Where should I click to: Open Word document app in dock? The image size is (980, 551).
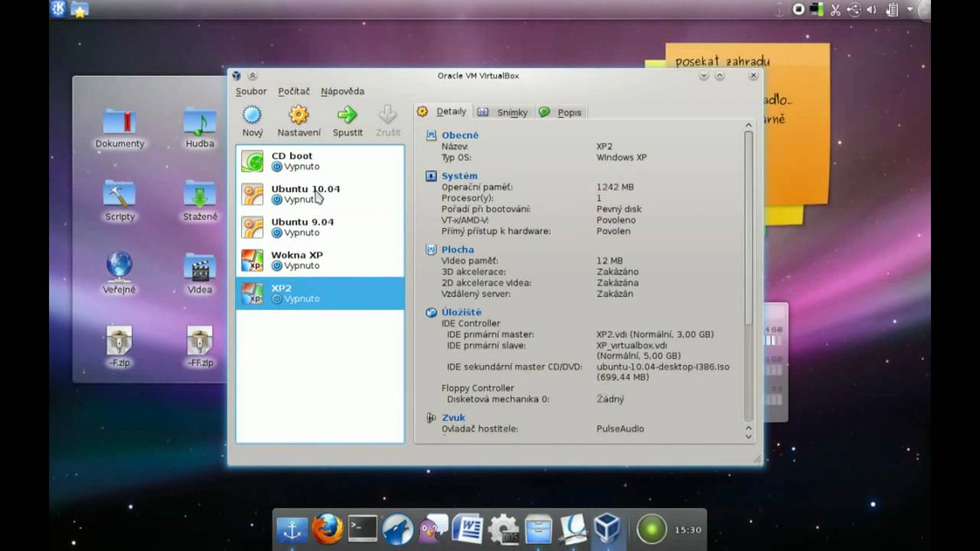468,528
